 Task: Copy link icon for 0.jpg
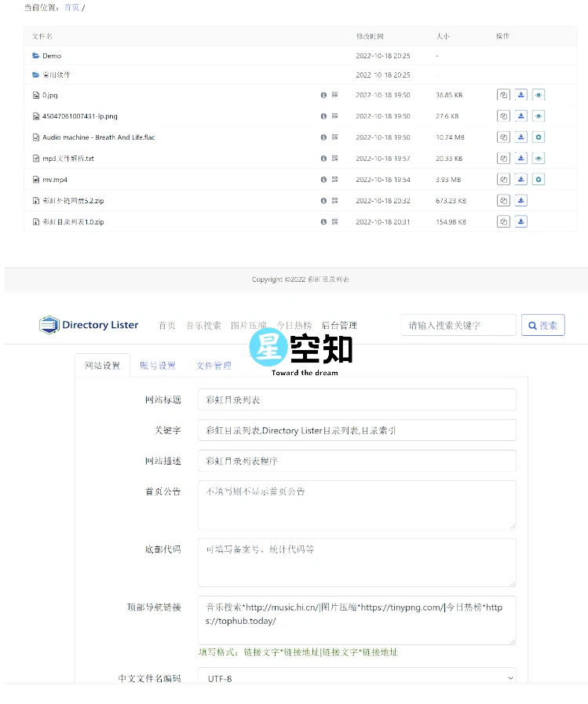(503, 95)
